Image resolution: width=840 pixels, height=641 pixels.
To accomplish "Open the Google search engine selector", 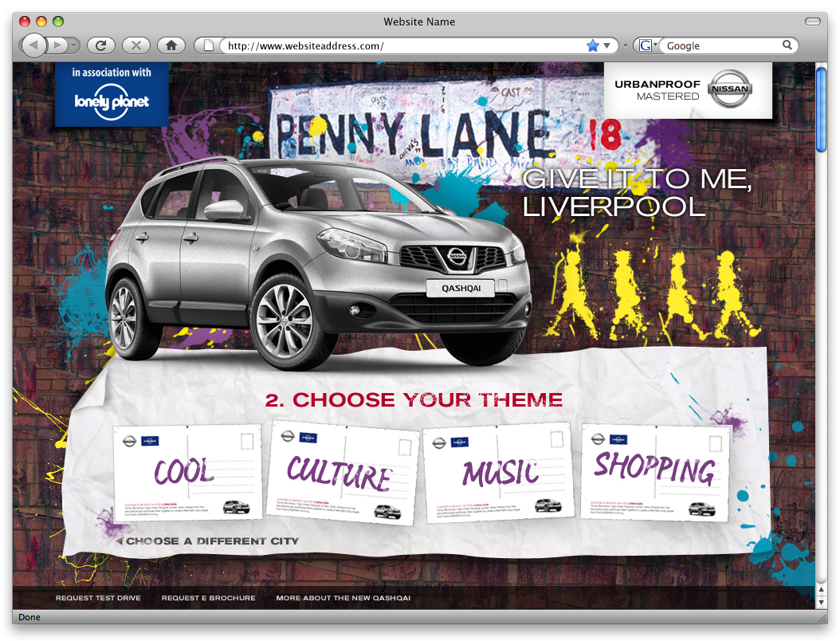I will point(648,45).
